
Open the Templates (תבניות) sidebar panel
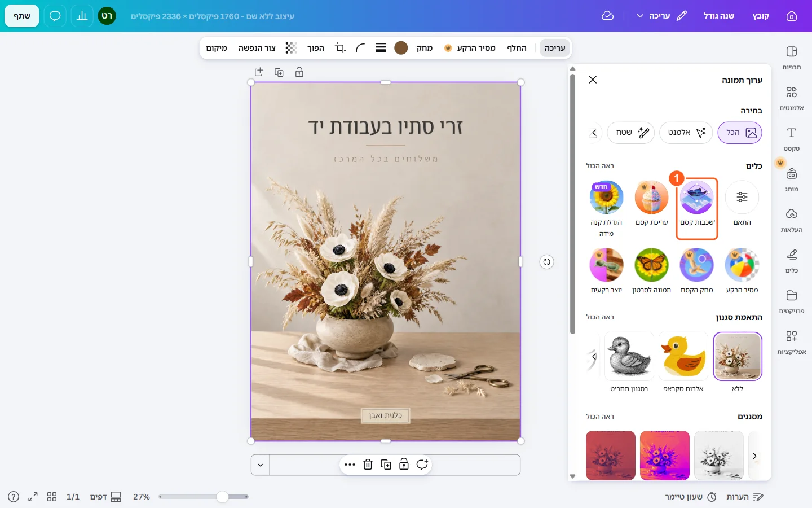click(x=792, y=58)
